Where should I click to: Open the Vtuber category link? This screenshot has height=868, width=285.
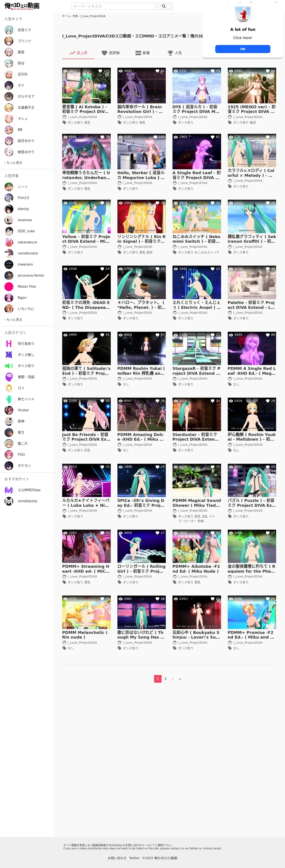coord(24,410)
